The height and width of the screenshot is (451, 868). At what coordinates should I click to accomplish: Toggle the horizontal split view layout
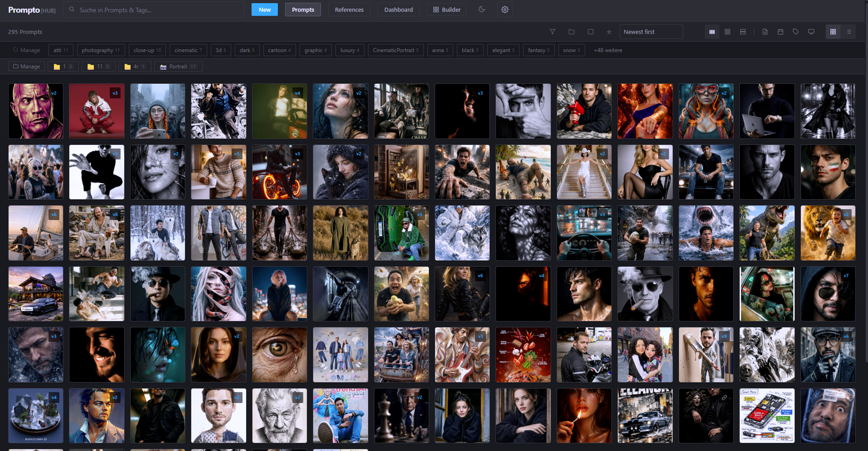pos(743,32)
